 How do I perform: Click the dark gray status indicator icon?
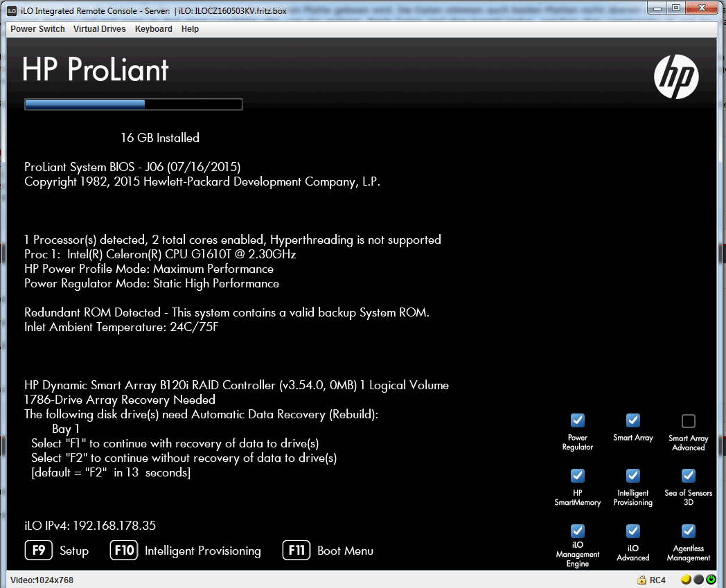[699, 579]
